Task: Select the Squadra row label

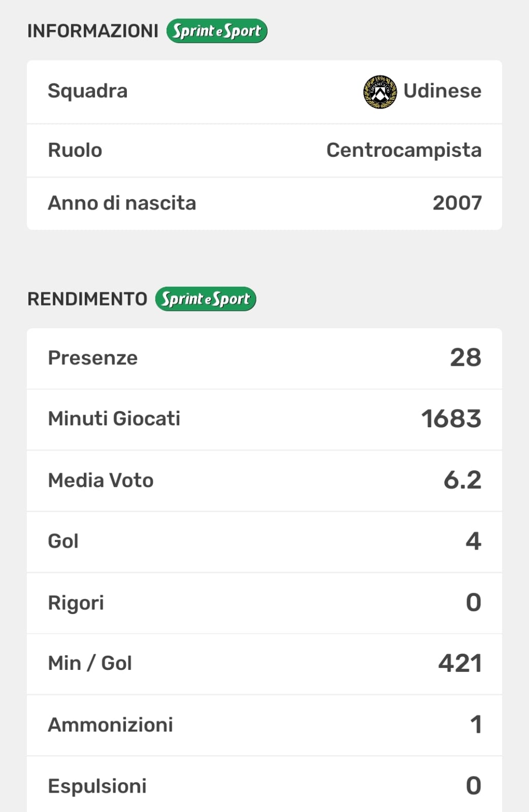Action: [87, 91]
